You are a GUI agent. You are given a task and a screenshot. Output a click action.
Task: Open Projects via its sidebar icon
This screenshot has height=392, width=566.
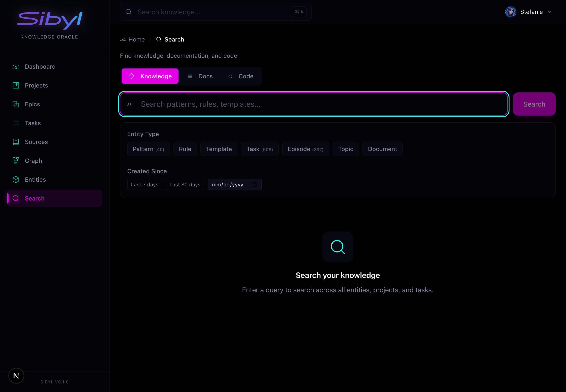(x=16, y=85)
